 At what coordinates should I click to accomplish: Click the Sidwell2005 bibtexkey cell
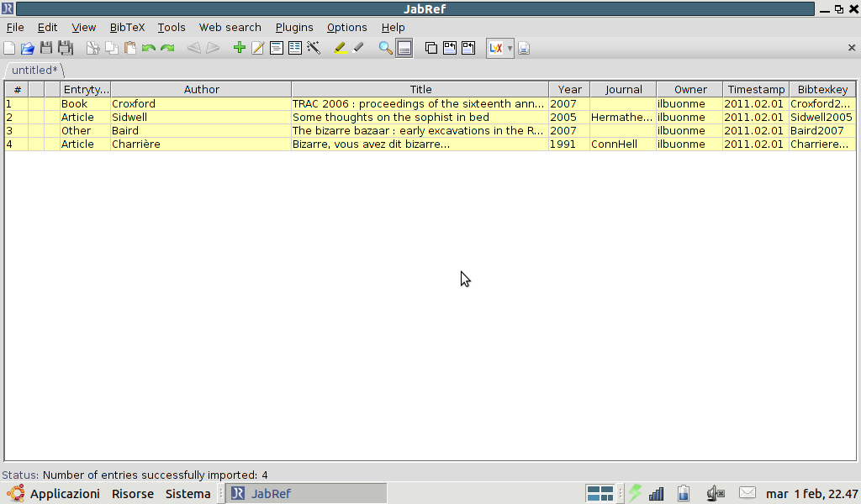coord(822,118)
